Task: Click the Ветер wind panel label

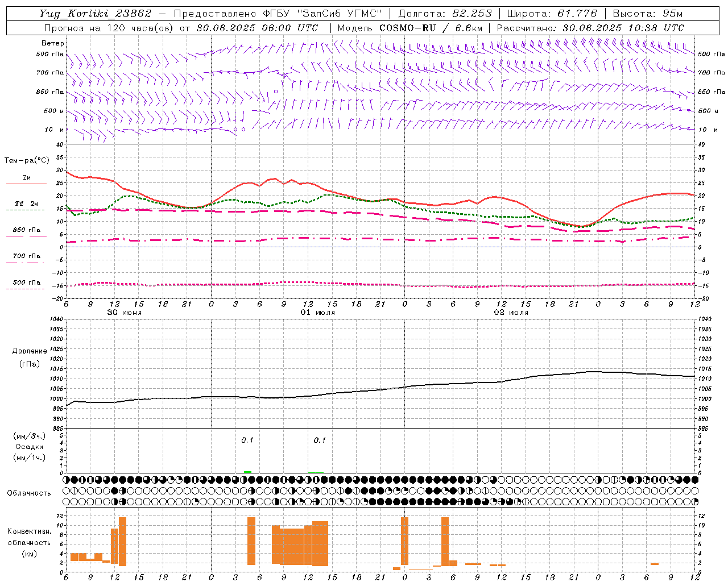Action: coord(53,43)
